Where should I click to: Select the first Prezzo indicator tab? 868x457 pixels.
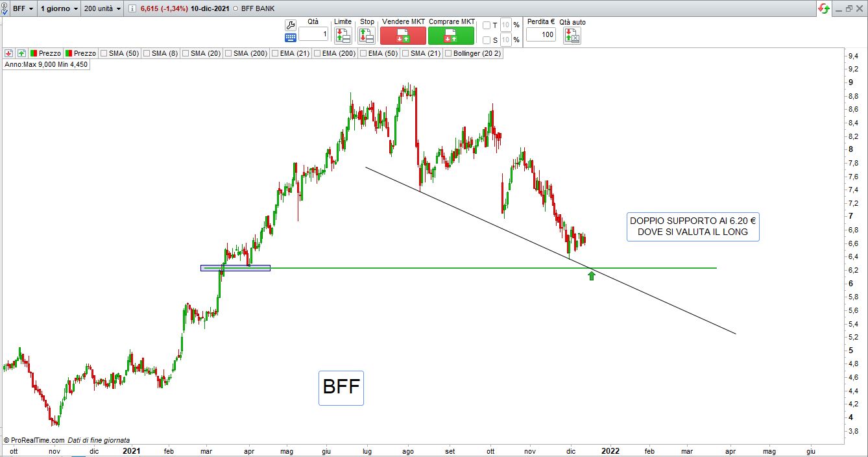click(45, 53)
